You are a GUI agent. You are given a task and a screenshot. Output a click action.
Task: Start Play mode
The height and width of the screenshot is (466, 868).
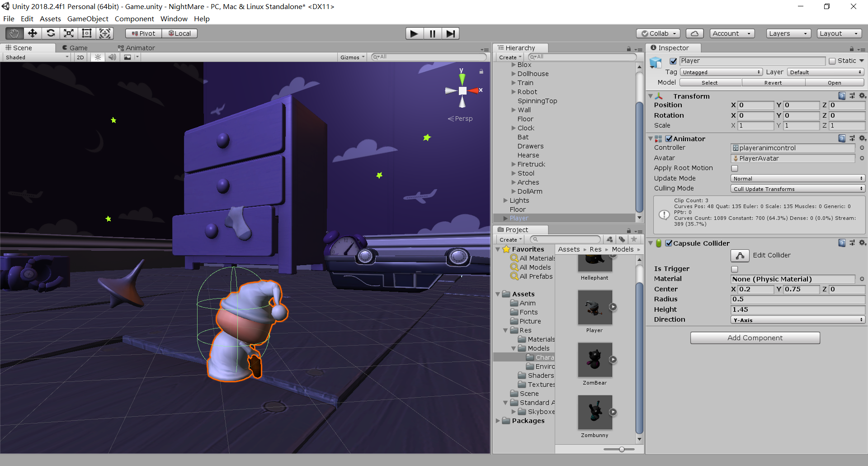(414, 33)
